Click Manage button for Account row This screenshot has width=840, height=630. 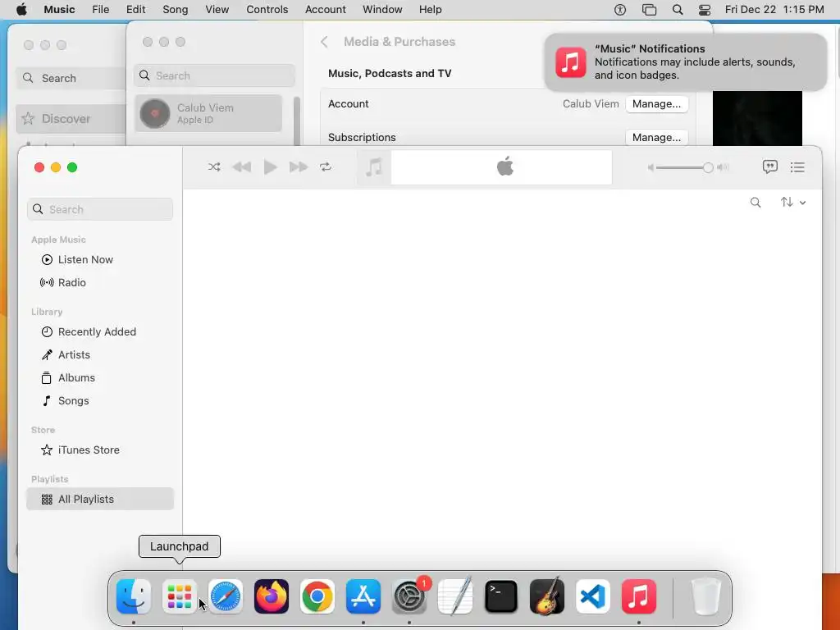[656, 104]
